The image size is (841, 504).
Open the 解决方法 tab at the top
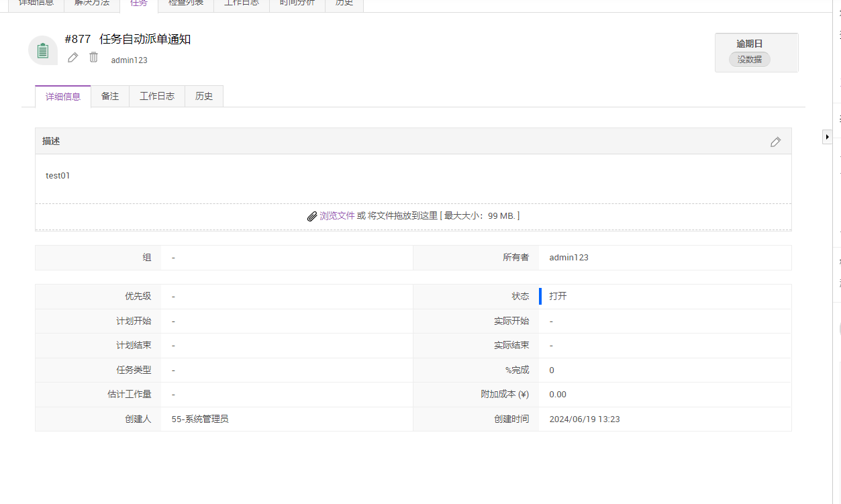[x=92, y=3]
